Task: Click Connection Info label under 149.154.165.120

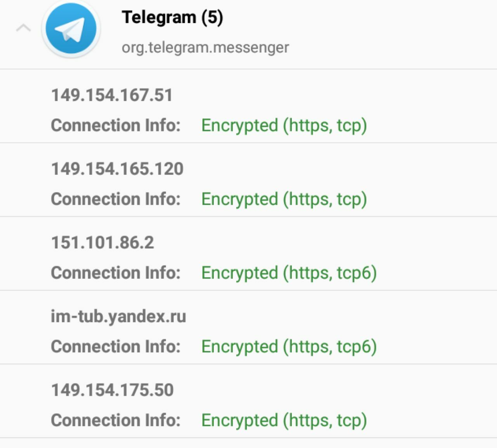Action: [x=116, y=199]
